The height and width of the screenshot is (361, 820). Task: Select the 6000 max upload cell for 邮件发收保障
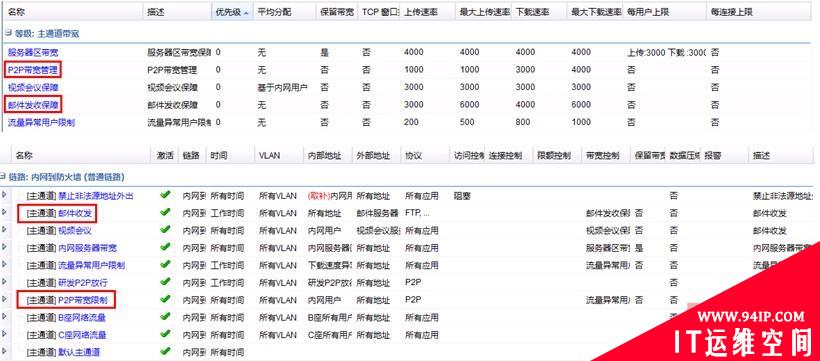[469, 105]
